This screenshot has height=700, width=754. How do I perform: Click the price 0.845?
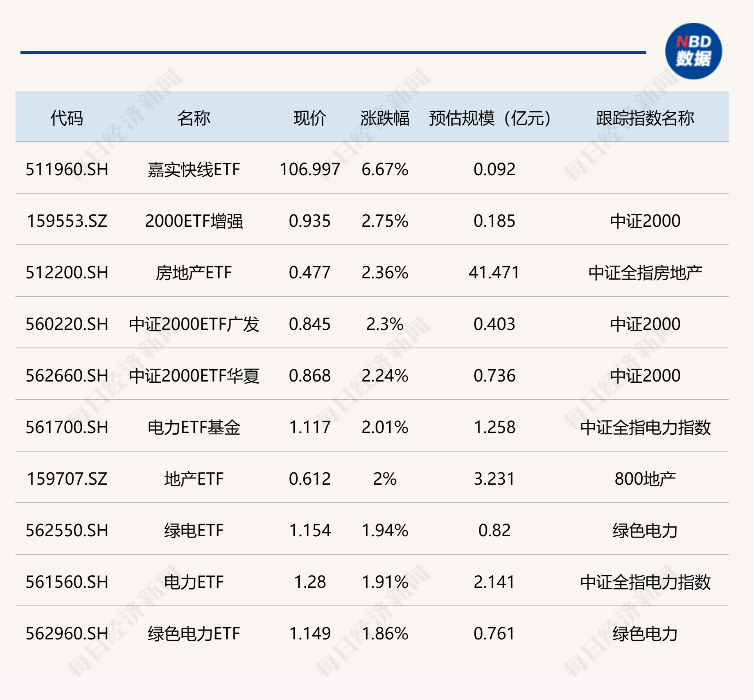point(310,324)
